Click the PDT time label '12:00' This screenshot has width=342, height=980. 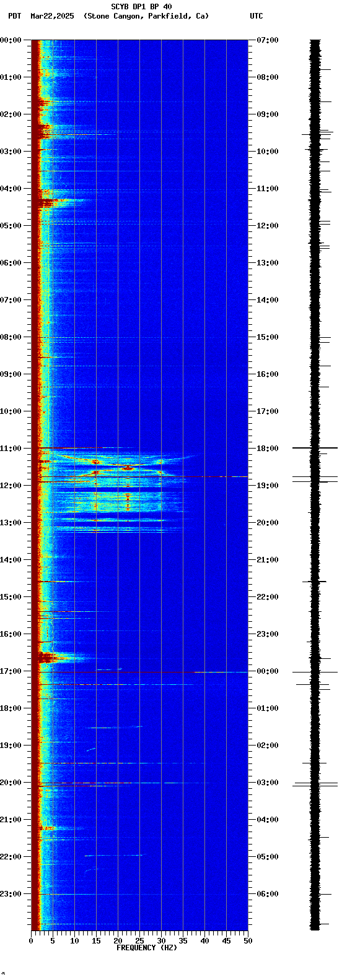click(11, 485)
